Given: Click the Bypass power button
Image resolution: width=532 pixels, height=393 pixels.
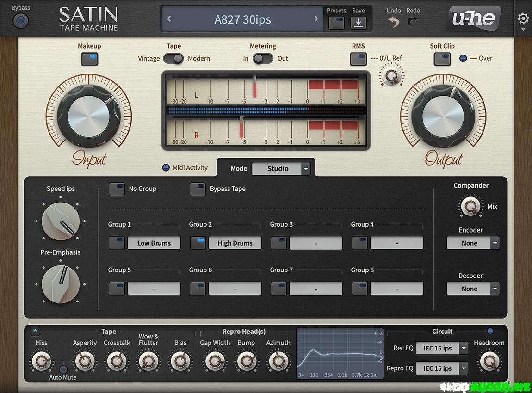Looking at the screenshot, I should tap(21, 21).
